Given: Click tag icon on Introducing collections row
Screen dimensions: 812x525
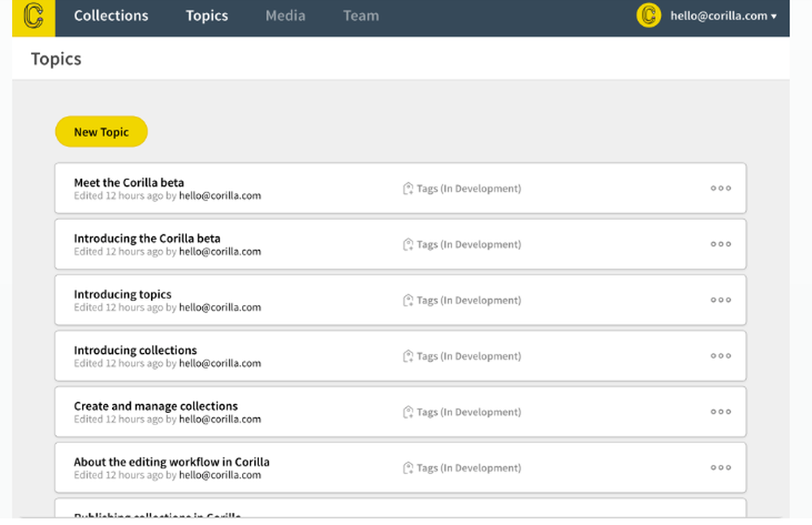Looking at the screenshot, I should point(408,356).
